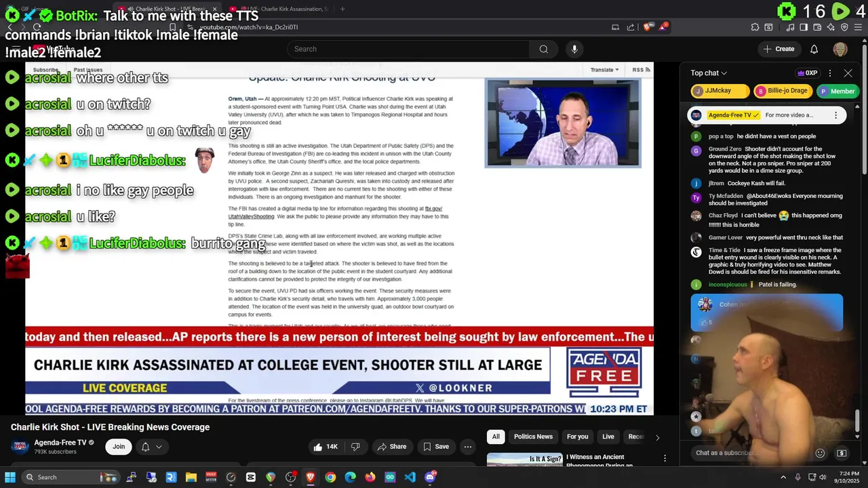
Task: Select the Live filter chip
Action: (608, 436)
